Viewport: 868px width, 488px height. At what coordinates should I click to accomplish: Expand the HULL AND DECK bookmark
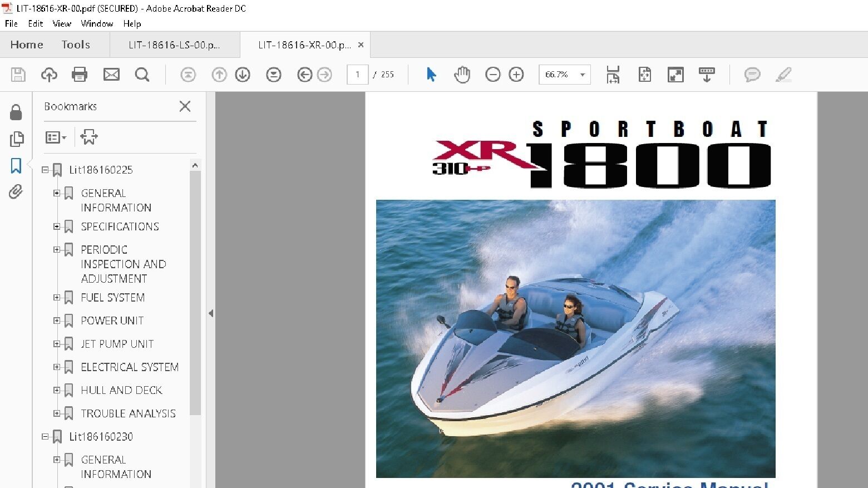click(57, 390)
